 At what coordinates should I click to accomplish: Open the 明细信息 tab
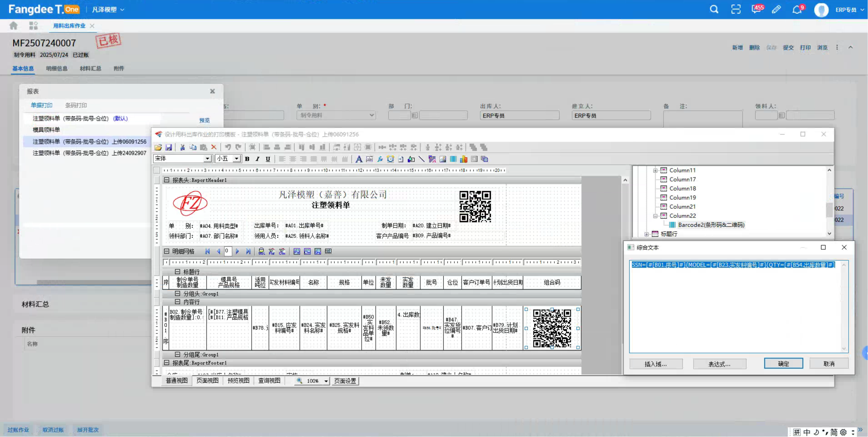tap(57, 68)
